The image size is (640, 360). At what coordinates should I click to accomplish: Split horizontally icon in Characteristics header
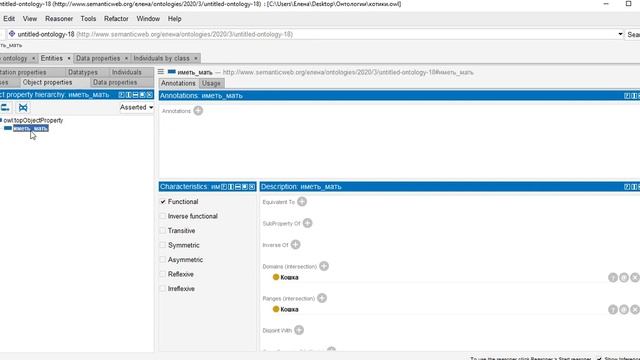(x=238, y=187)
